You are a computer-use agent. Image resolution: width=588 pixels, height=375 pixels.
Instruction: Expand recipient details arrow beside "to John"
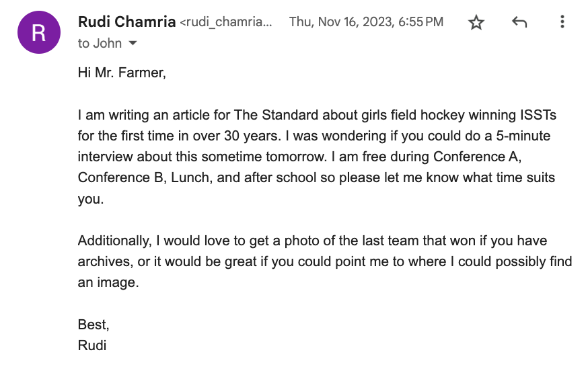(133, 44)
